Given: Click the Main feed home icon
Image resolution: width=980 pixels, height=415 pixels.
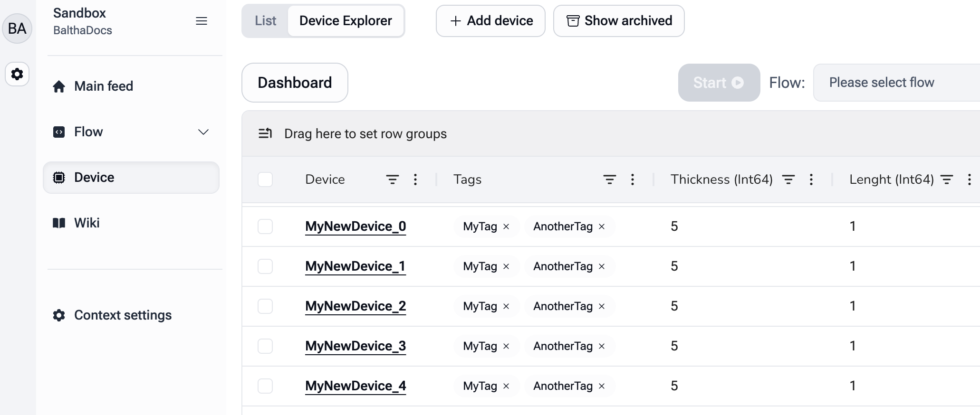Looking at the screenshot, I should (x=59, y=86).
